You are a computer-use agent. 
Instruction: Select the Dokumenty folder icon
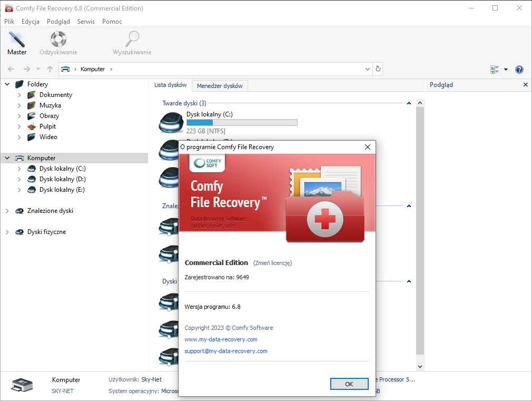pos(32,95)
